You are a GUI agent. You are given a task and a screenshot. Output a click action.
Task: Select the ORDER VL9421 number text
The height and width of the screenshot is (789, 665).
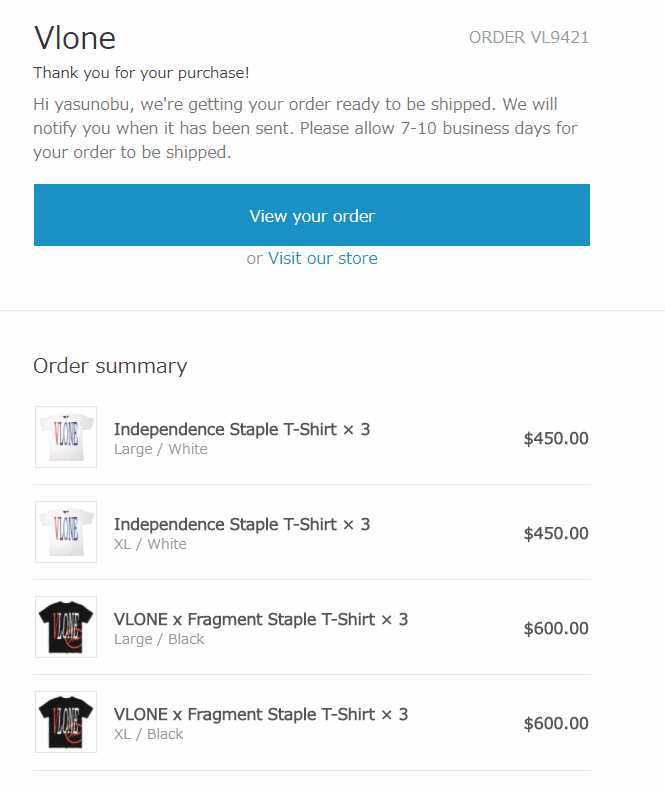pos(528,38)
